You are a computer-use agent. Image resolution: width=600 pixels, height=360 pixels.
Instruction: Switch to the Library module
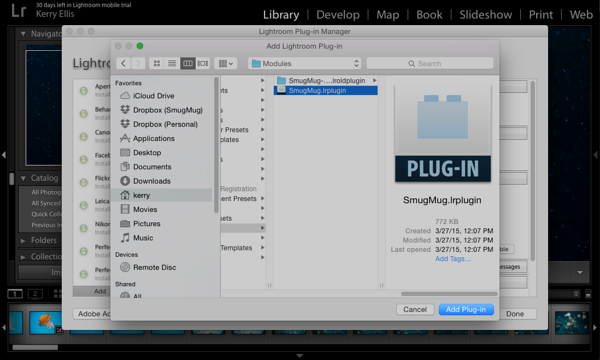(x=281, y=15)
